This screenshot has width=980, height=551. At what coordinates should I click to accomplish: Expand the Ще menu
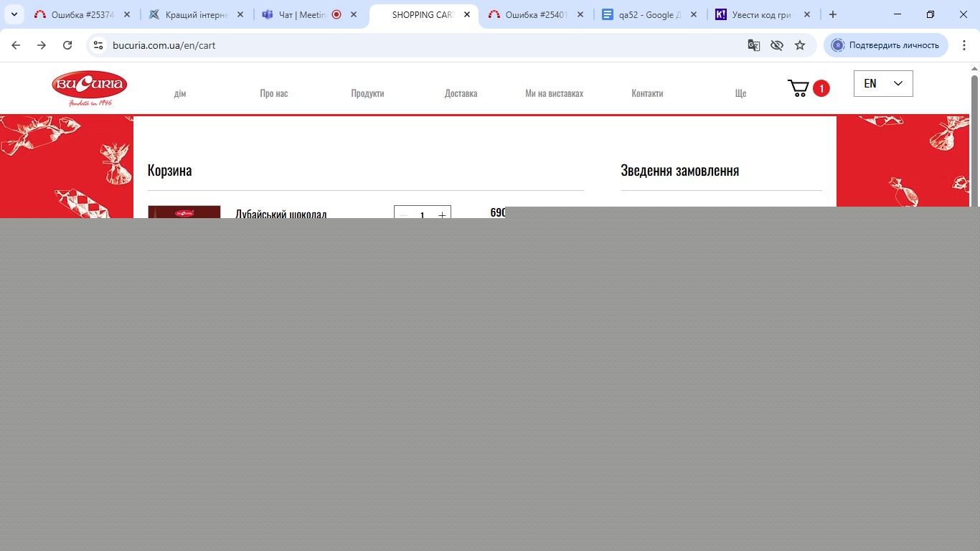740,93
